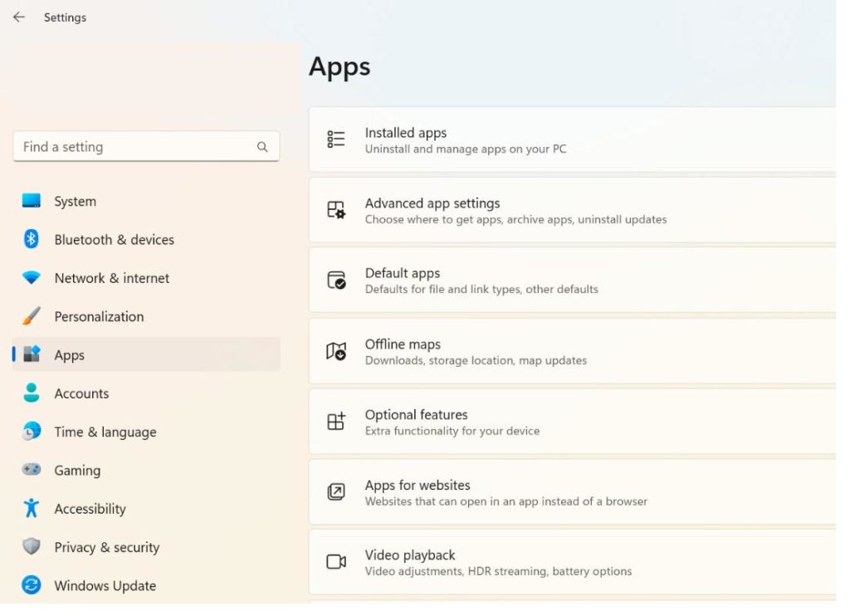
Task: Open Default apps page
Action: [x=481, y=281]
